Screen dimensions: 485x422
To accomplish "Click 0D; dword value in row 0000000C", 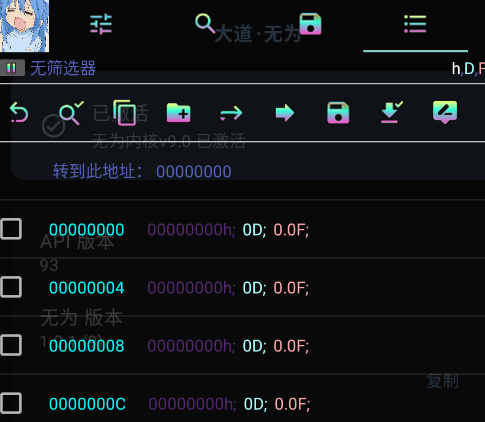I will (256, 404).
